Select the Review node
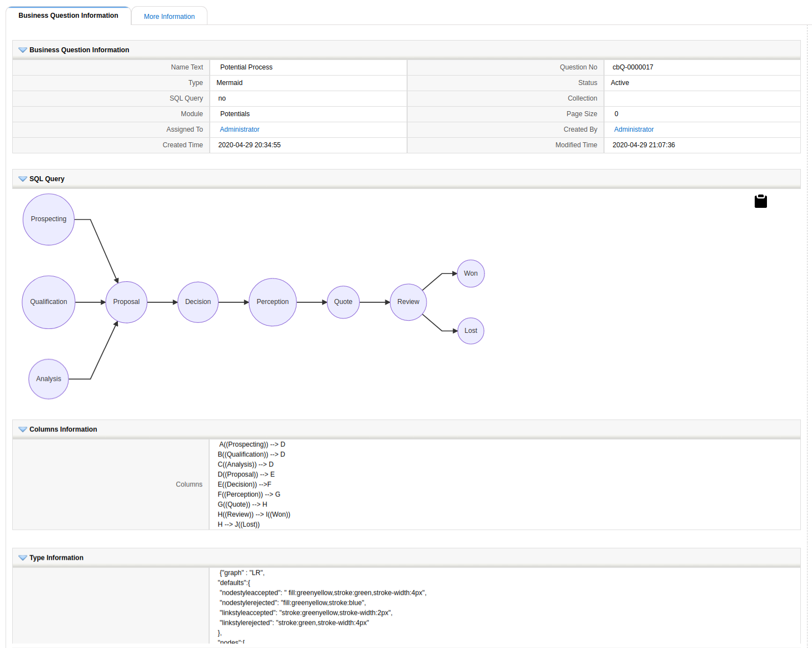 [x=408, y=302]
